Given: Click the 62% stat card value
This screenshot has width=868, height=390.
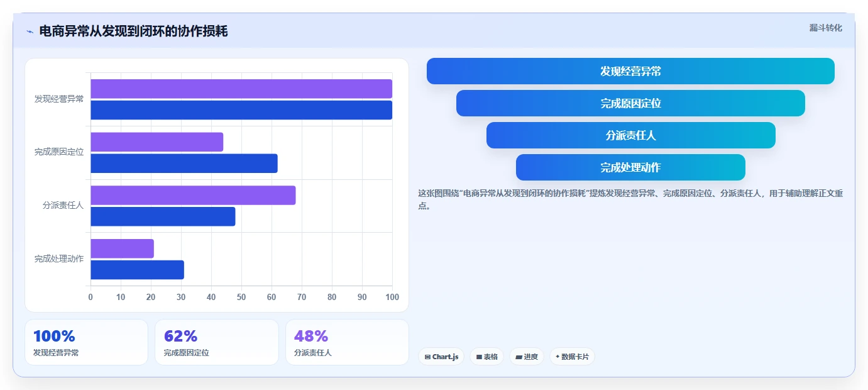Looking at the screenshot, I should pyautogui.click(x=181, y=337).
